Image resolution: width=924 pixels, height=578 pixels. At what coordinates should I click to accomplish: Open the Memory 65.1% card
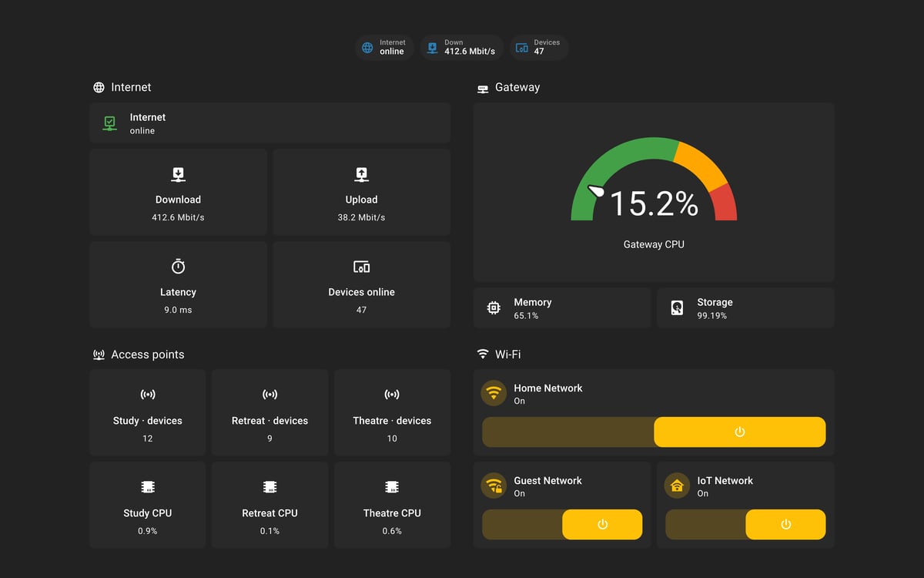(562, 308)
